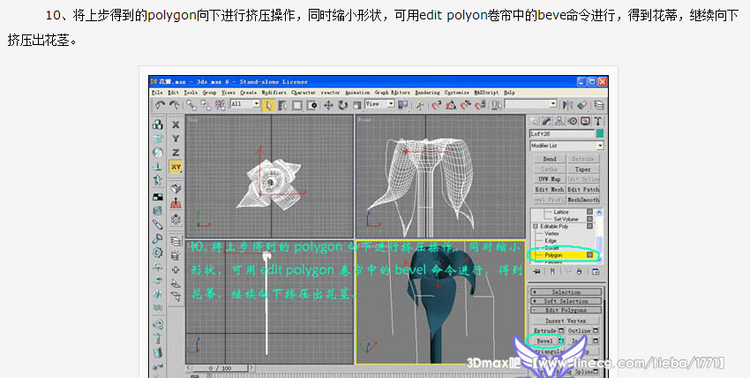Select the Select and Move tool
This screenshot has height=378, width=750.
(x=328, y=105)
